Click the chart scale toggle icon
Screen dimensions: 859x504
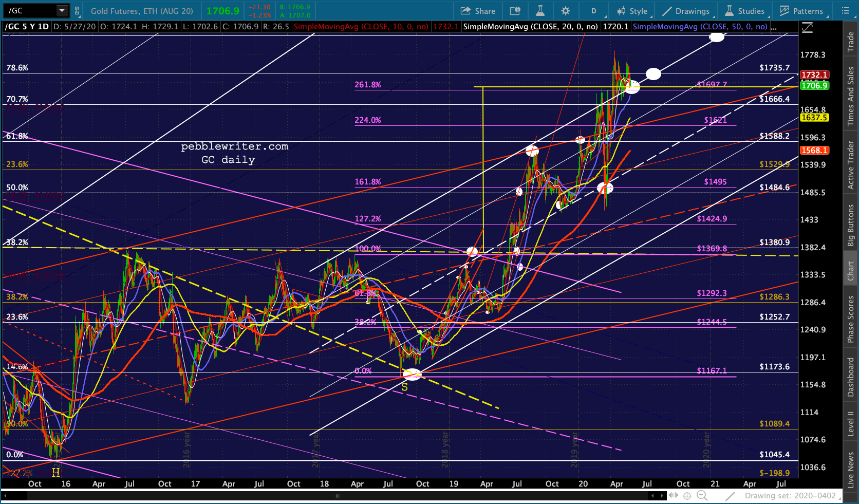tap(808, 27)
